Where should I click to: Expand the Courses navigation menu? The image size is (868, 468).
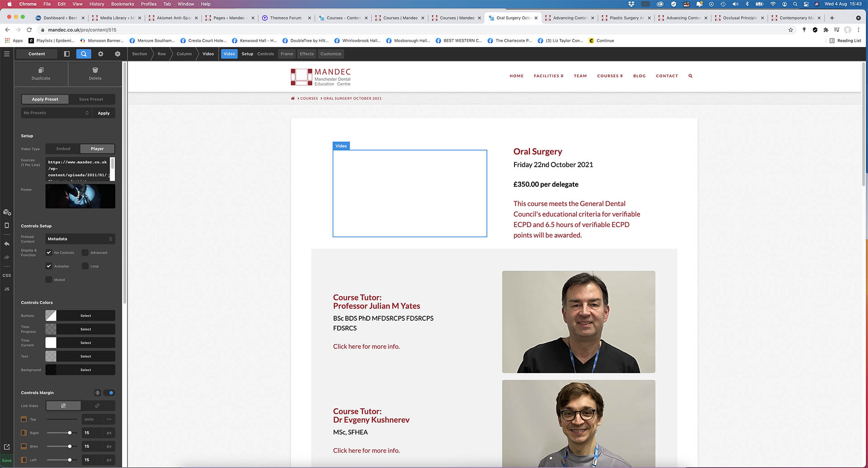tap(609, 76)
